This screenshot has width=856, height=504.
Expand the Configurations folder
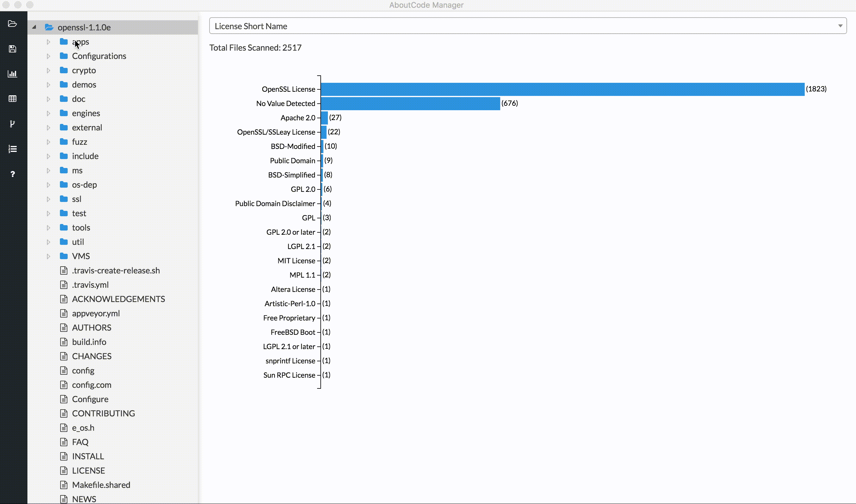click(x=48, y=56)
